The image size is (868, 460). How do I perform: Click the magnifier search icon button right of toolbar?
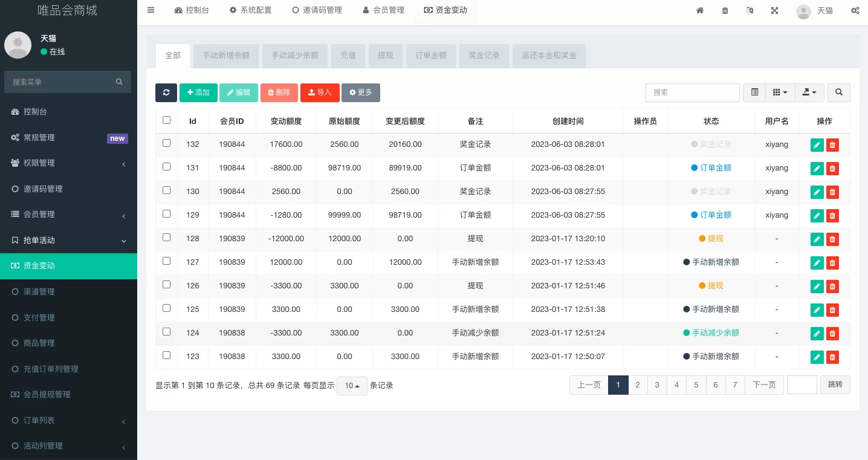tap(838, 92)
